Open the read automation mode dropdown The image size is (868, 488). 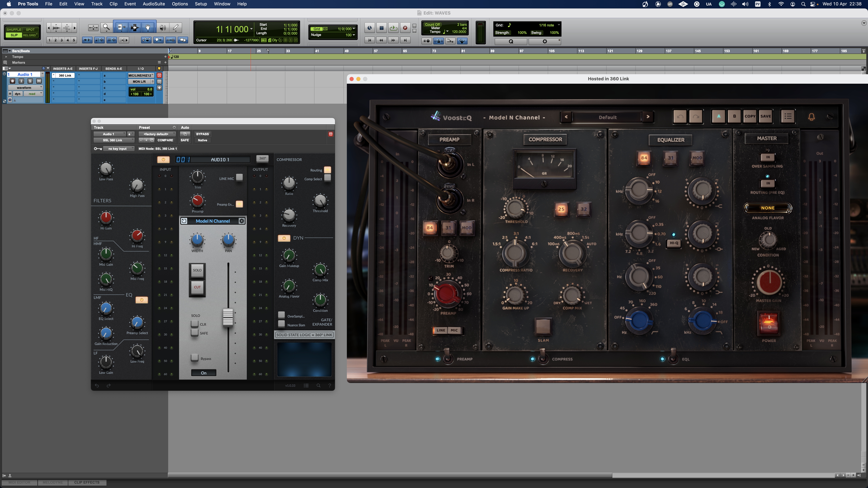(33, 94)
